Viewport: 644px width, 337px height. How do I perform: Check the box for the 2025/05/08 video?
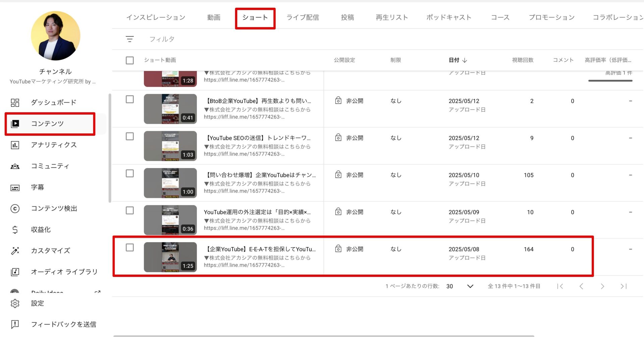click(x=130, y=247)
